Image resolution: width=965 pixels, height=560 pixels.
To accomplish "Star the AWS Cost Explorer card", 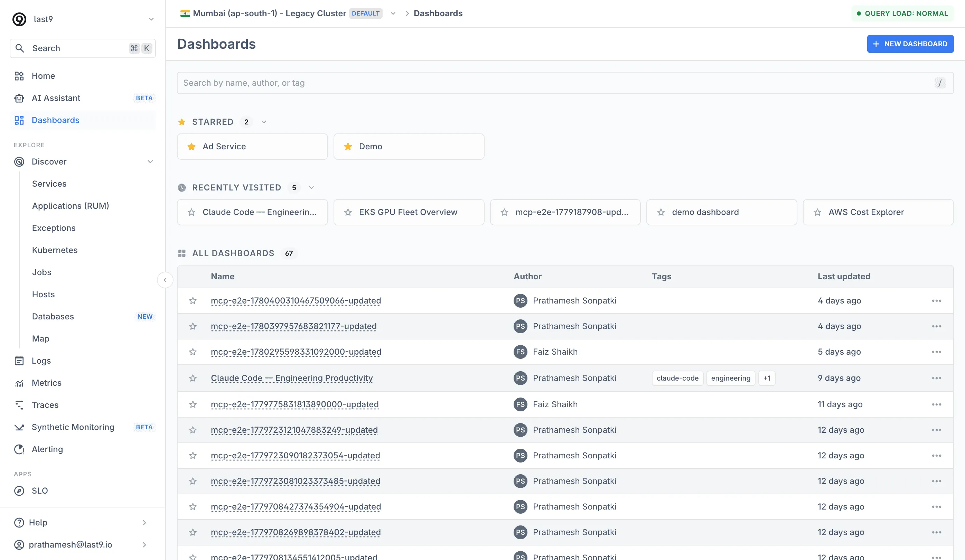I will pyautogui.click(x=817, y=212).
